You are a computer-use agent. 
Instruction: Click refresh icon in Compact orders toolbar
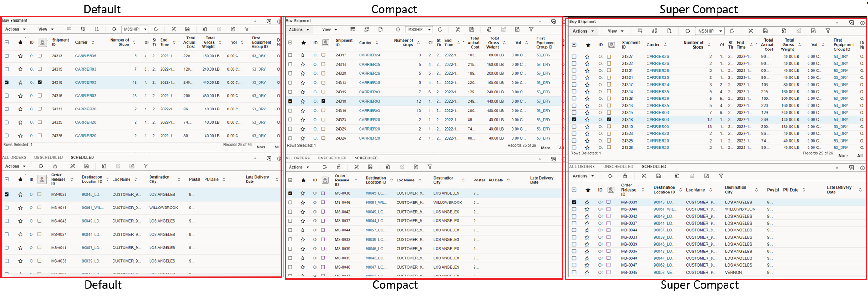click(x=324, y=167)
